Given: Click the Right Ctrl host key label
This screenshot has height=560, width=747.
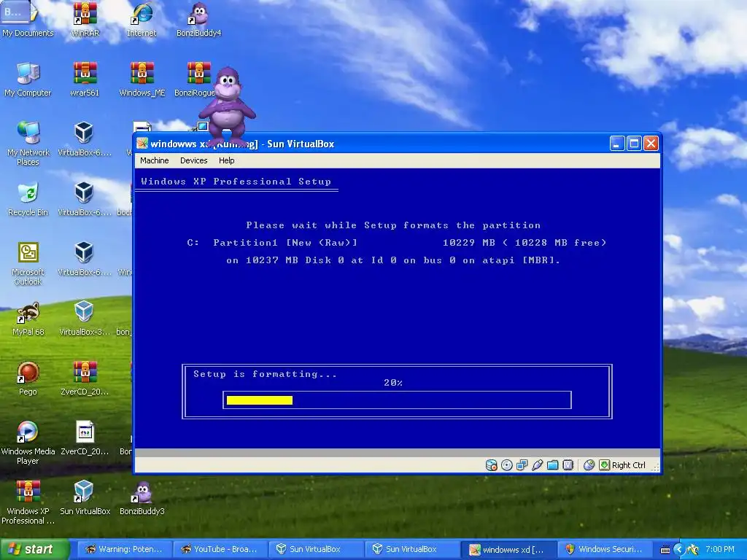Looking at the screenshot, I should click(628, 465).
